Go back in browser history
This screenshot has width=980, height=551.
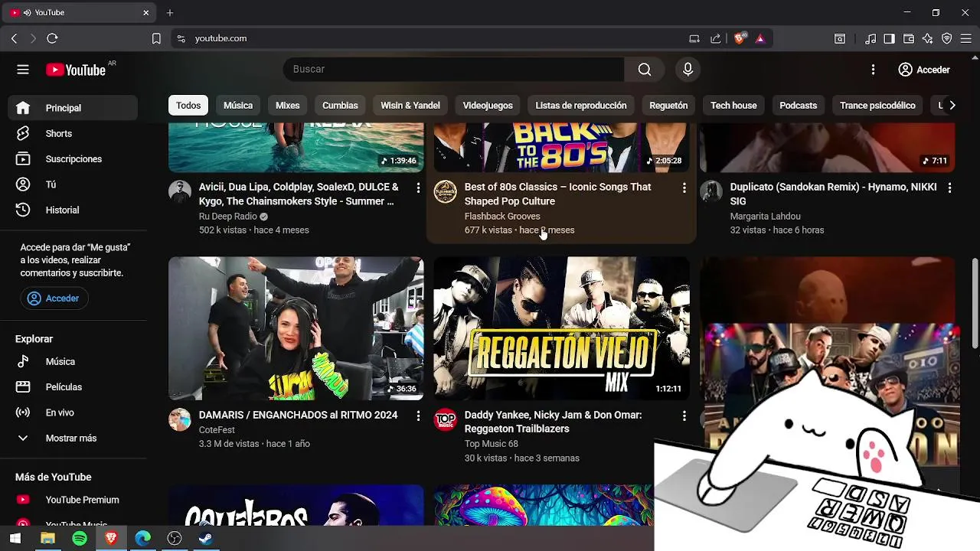(14, 38)
